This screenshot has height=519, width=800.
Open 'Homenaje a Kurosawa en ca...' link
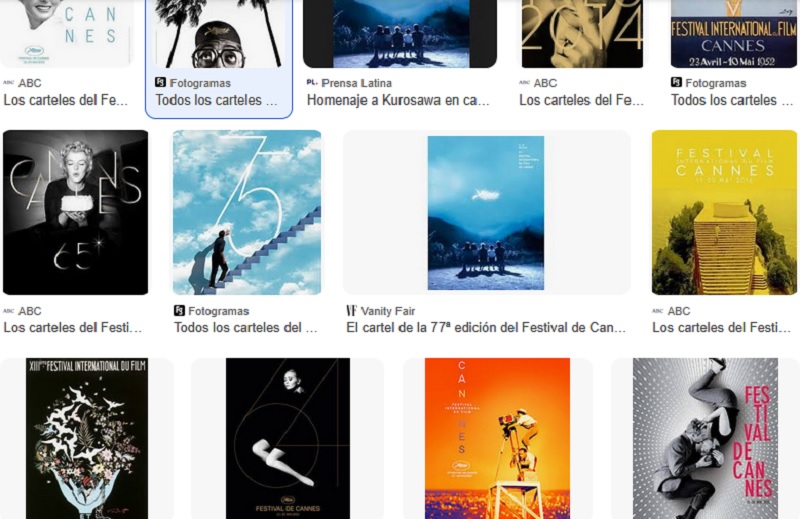click(x=398, y=100)
